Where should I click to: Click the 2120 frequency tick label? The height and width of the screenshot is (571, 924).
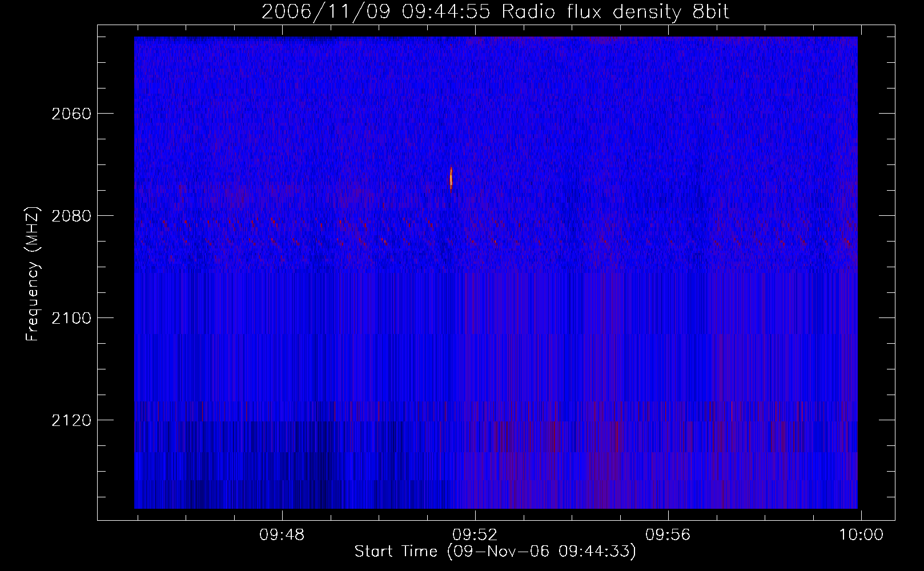coord(71,420)
